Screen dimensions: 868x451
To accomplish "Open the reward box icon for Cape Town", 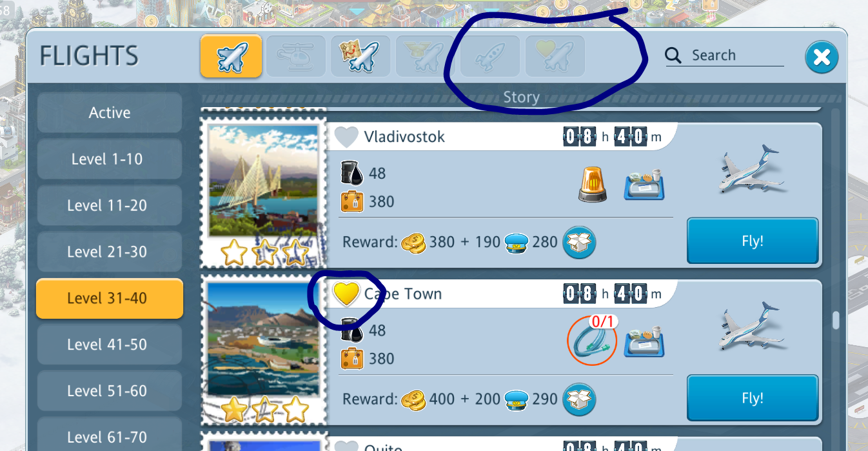I will [x=579, y=399].
